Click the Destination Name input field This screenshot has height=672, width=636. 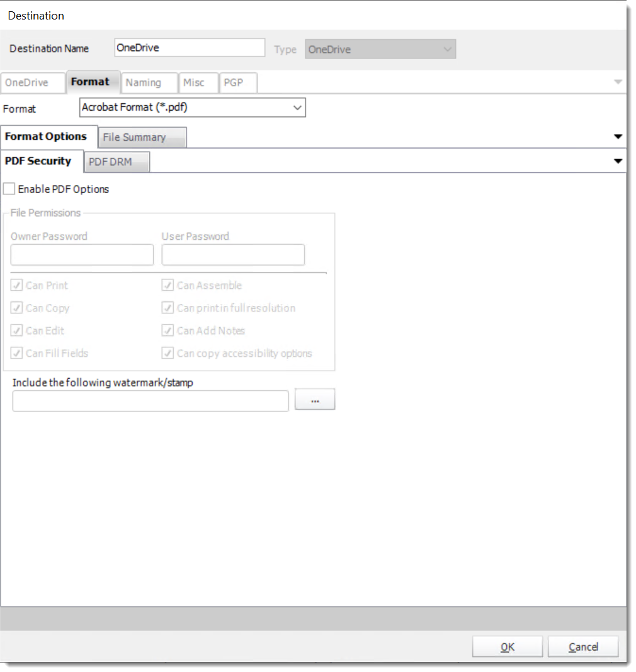189,47
